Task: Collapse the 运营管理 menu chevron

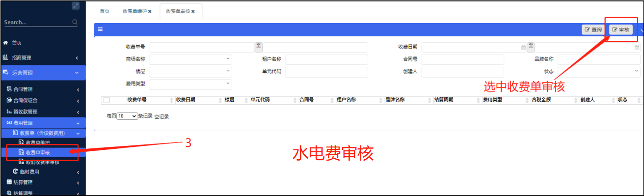Action: click(77, 73)
